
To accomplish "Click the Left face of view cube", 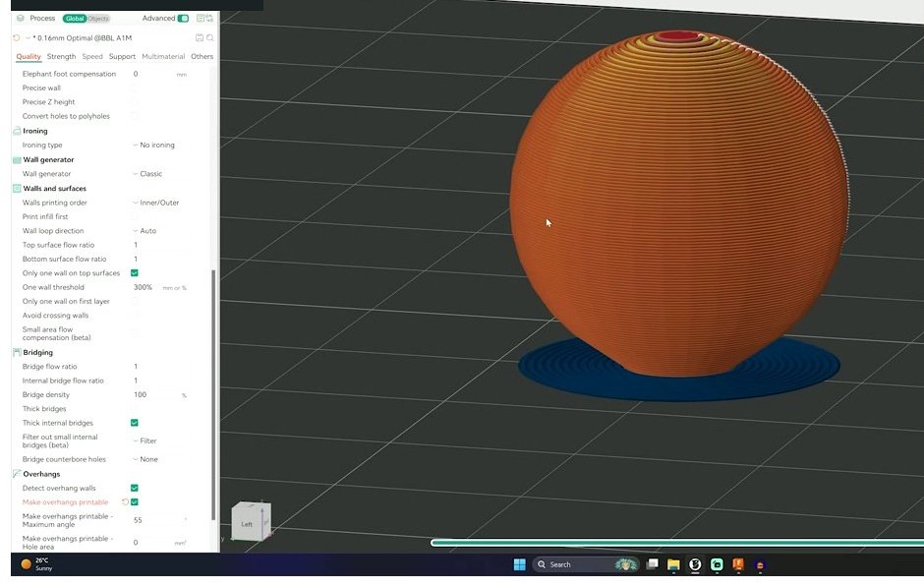I will tap(247, 524).
